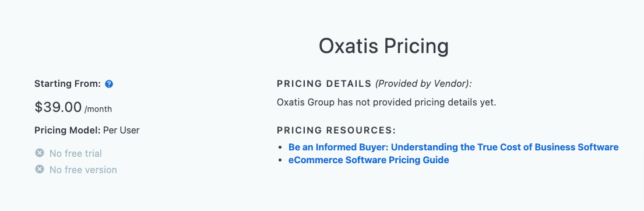Click the $39.00 price amount
Viewport: 644px width, 211px height.
[58, 107]
